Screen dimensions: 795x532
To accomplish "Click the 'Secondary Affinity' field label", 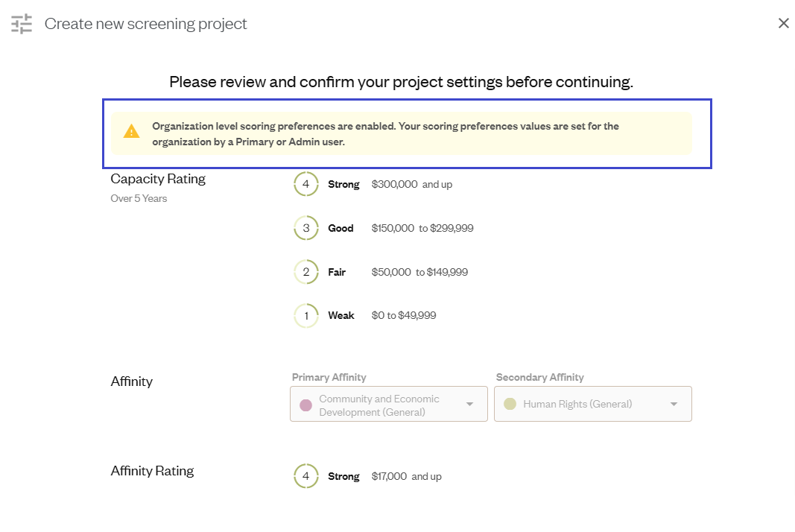I will pyautogui.click(x=540, y=377).
